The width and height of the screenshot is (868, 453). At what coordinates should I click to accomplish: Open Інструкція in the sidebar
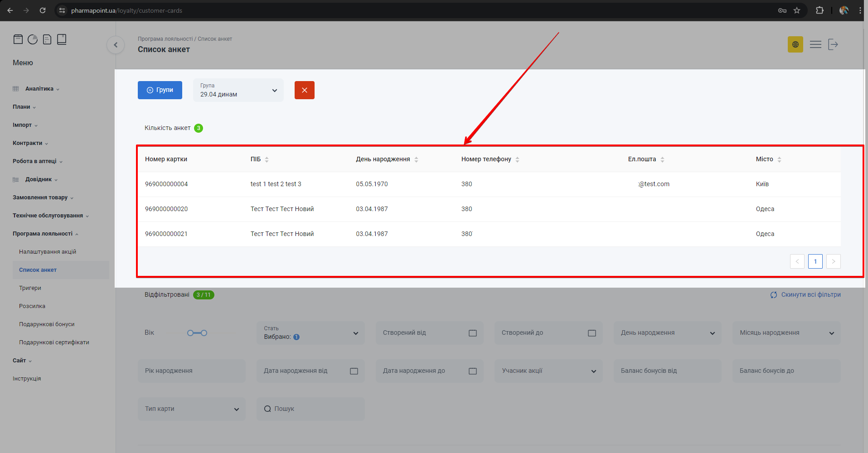[x=27, y=379]
